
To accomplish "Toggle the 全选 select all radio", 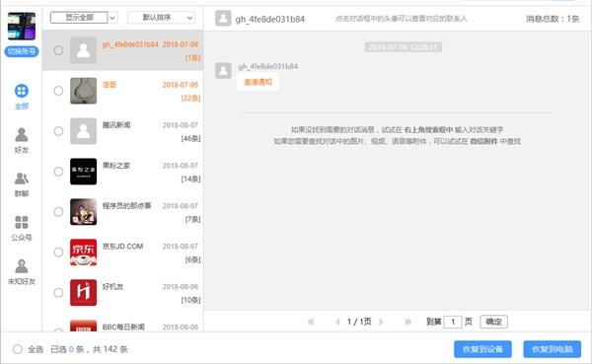I will [x=18, y=349].
